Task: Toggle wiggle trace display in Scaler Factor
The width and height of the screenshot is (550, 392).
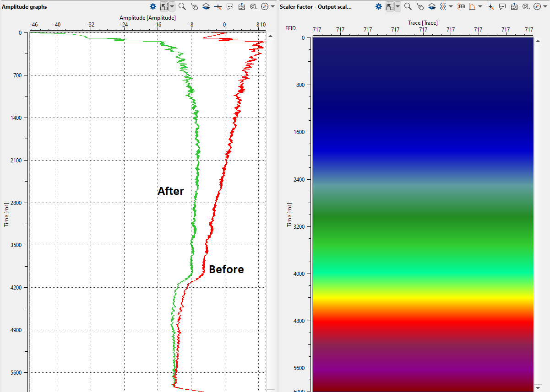Action: (x=443, y=6)
